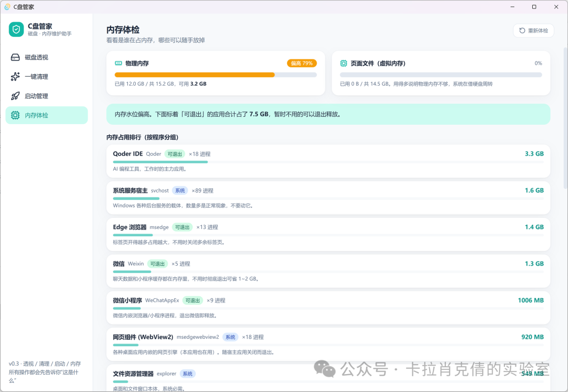Viewport: 568px width, 392px height.
Task: Click the 物理内存 memory stick icon
Action: click(x=118, y=63)
